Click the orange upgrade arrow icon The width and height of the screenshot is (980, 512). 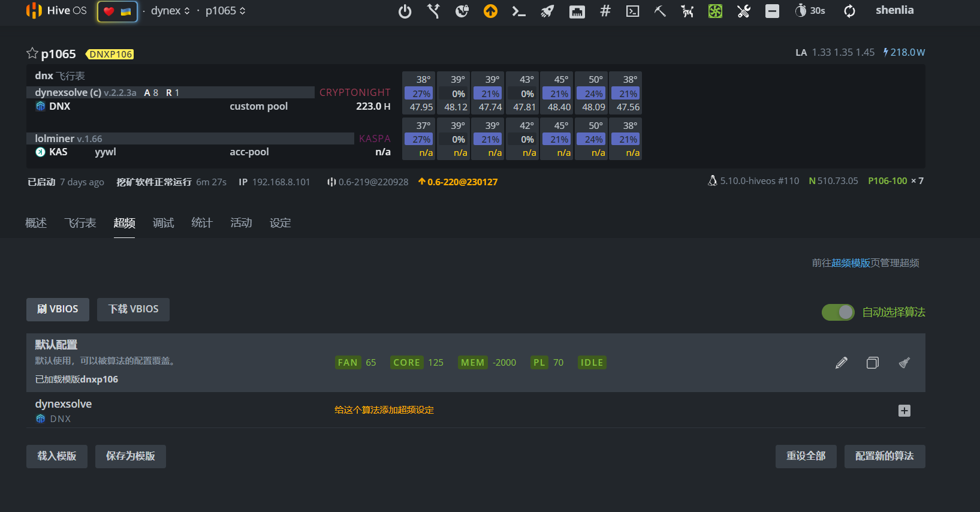tap(490, 11)
